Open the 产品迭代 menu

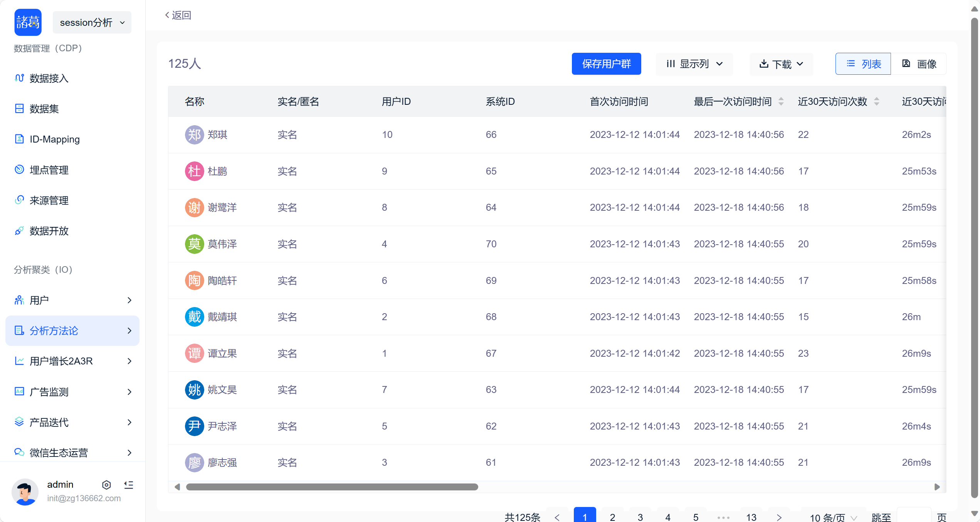[49, 422]
